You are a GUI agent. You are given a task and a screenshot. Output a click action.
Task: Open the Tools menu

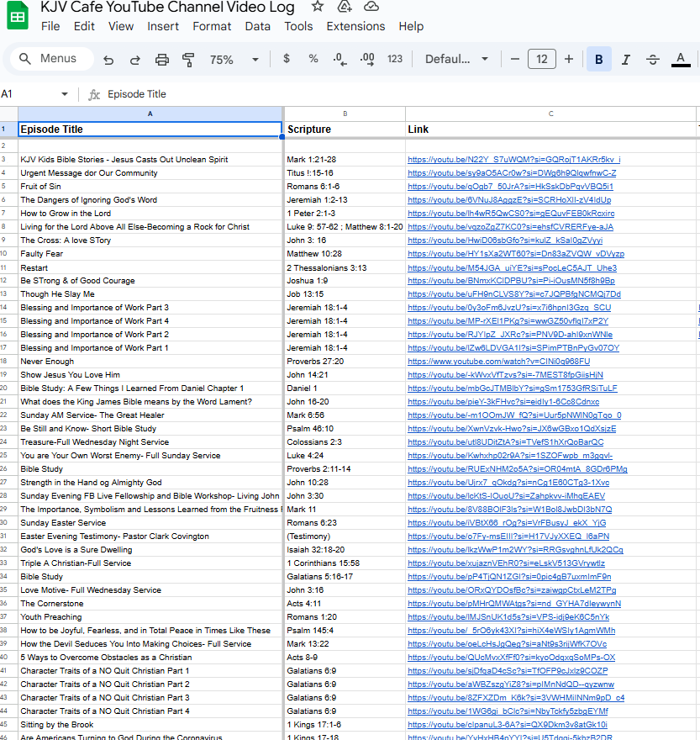pos(298,26)
